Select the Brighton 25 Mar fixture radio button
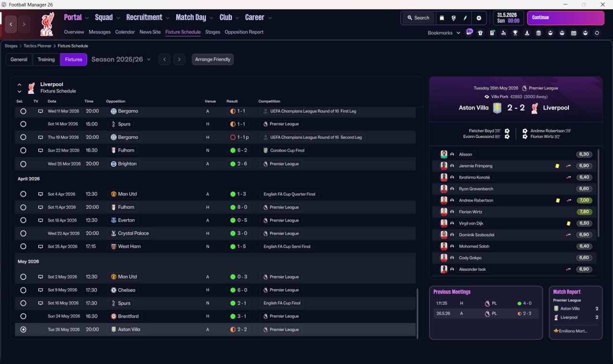Image resolution: width=613 pixels, height=364 pixels. point(23,164)
